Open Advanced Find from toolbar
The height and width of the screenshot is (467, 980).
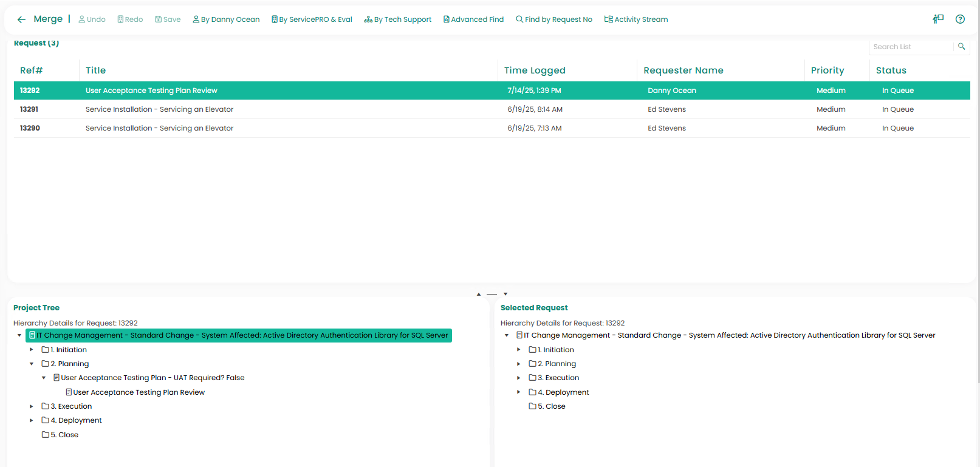point(473,19)
